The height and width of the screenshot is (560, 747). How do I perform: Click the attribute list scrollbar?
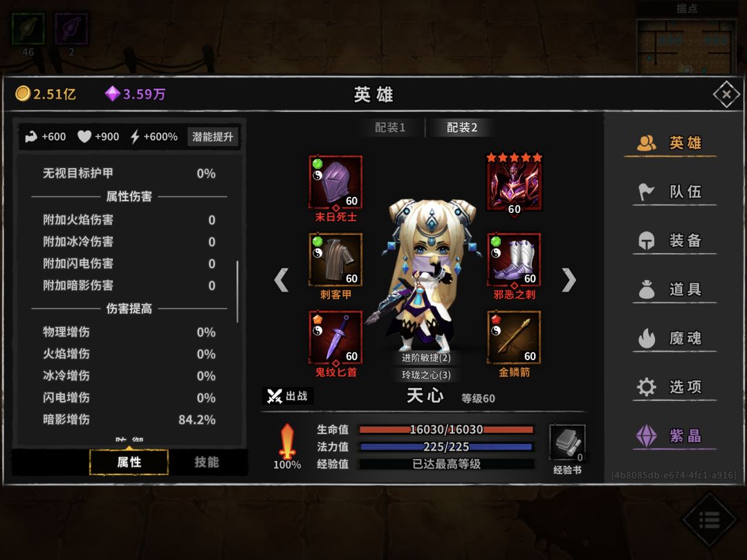(x=237, y=292)
